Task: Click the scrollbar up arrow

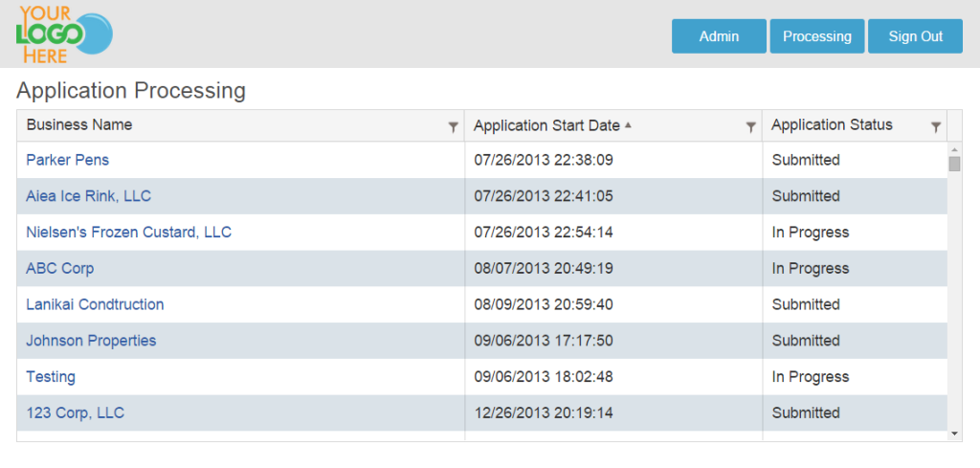Action: 954,150
